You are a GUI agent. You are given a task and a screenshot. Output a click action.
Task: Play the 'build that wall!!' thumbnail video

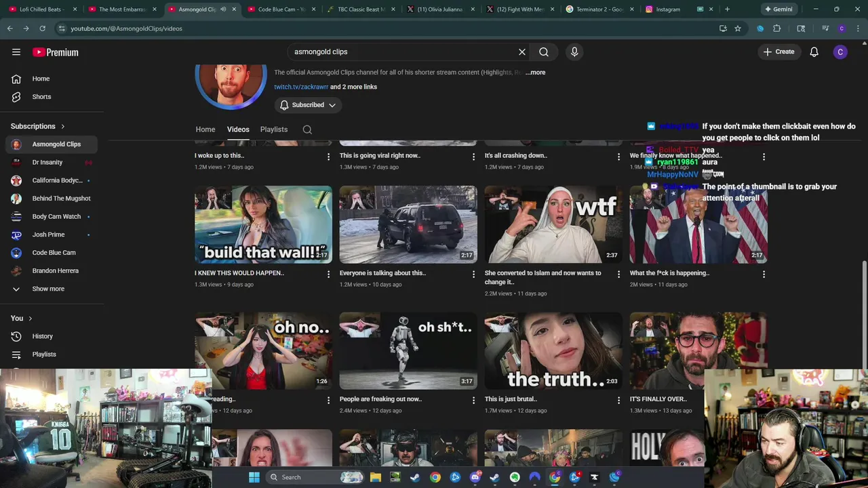coord(263,224)
